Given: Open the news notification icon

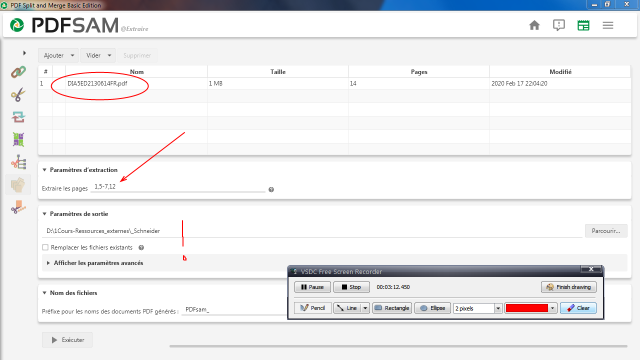Looking at the screenshot, I should coord(559,25).
